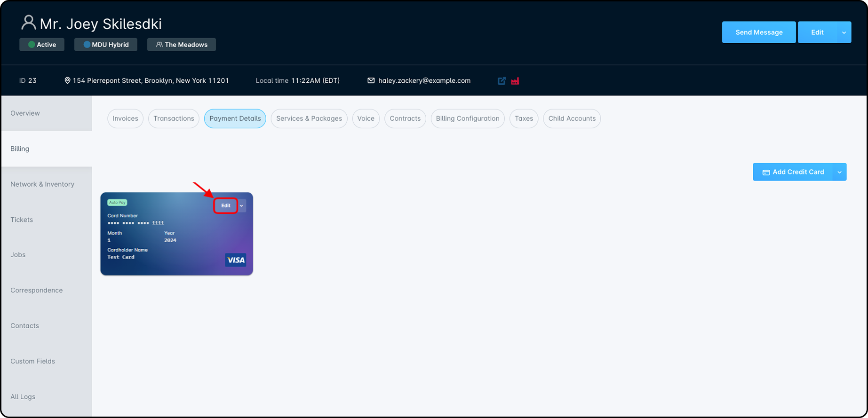Image resolution: width=868 pixels, height=418 pixels.
Task: Click the cardholder name Test Card
Action: [x=121, y=257]
